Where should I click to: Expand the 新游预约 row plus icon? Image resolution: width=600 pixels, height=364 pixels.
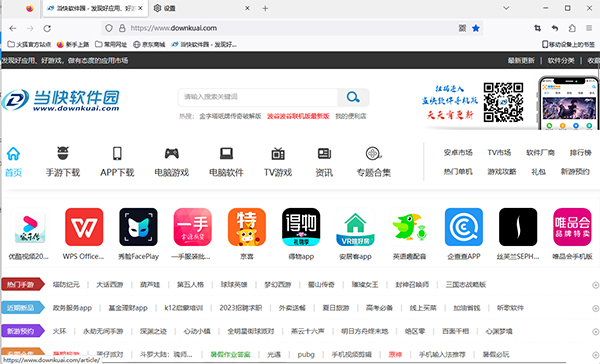pos(595,331)
